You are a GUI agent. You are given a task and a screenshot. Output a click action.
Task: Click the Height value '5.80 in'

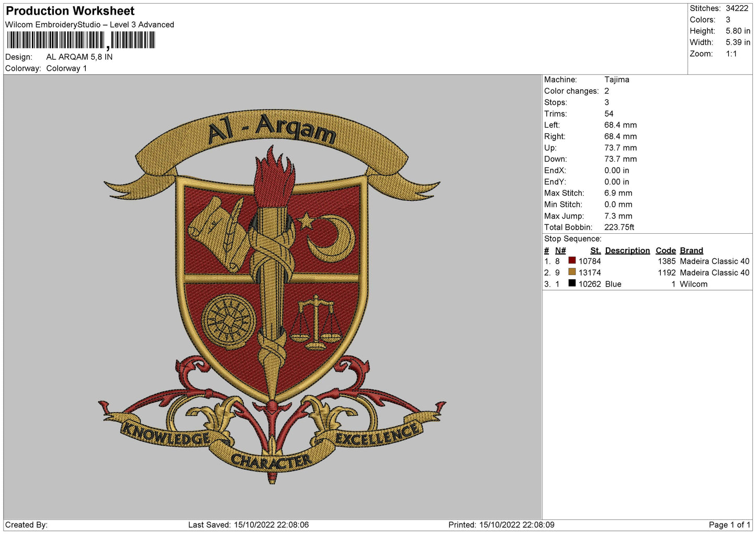(738, 31)
